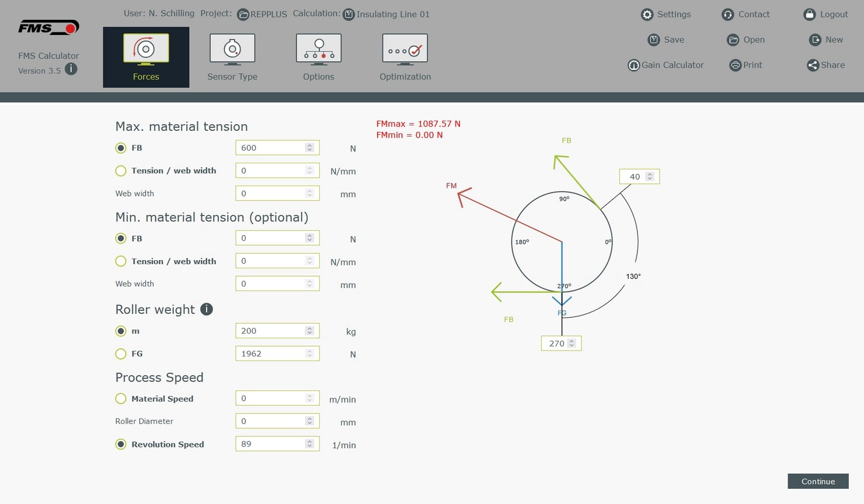Click the Roller Diameter stepper
Viewport: 864px width, 504px height.
click(x=310, y=421)
